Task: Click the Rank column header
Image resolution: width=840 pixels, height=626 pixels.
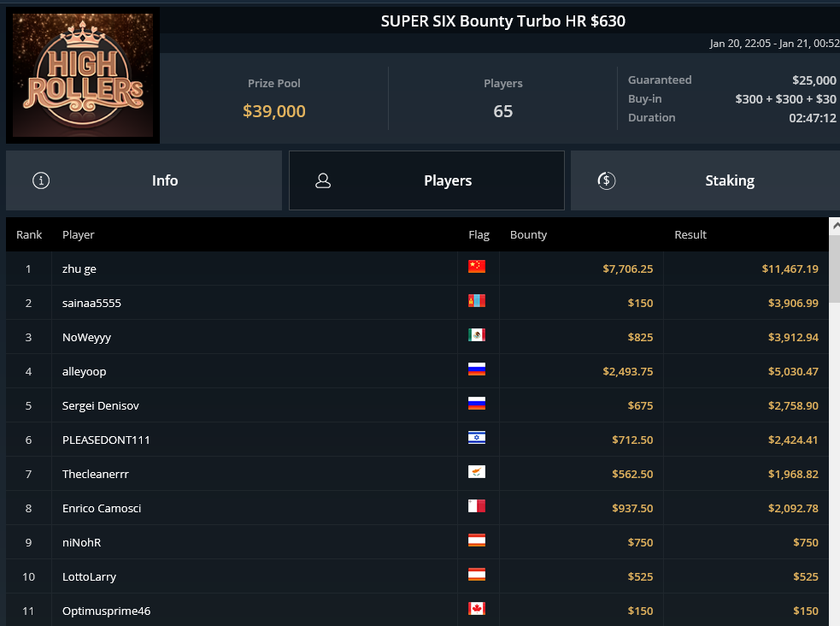Action: (29, 234)
